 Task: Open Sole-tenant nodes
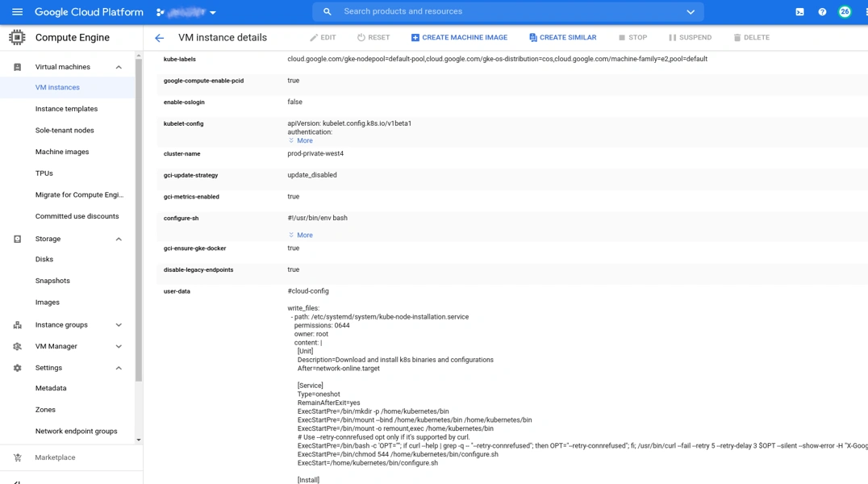pos(65,130)
